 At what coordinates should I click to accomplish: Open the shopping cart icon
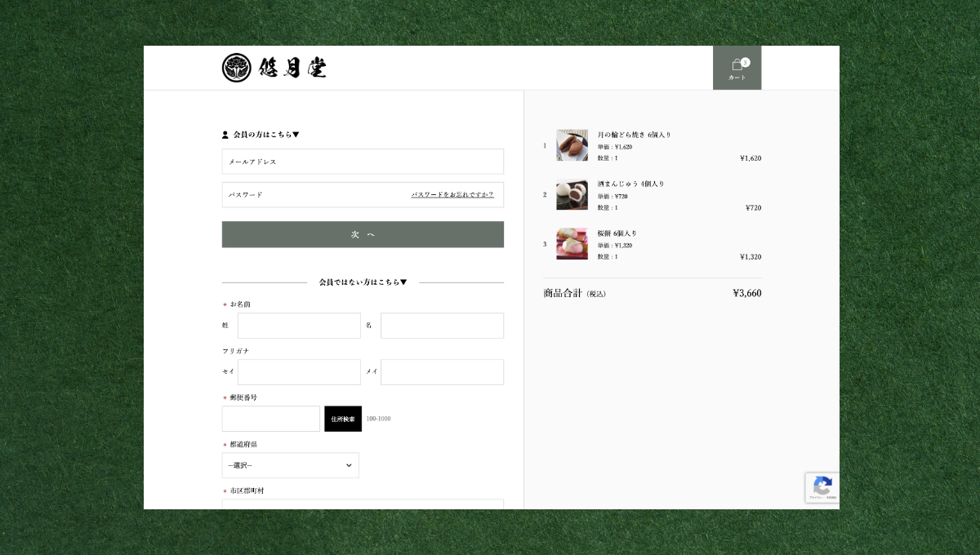[737, 67]
